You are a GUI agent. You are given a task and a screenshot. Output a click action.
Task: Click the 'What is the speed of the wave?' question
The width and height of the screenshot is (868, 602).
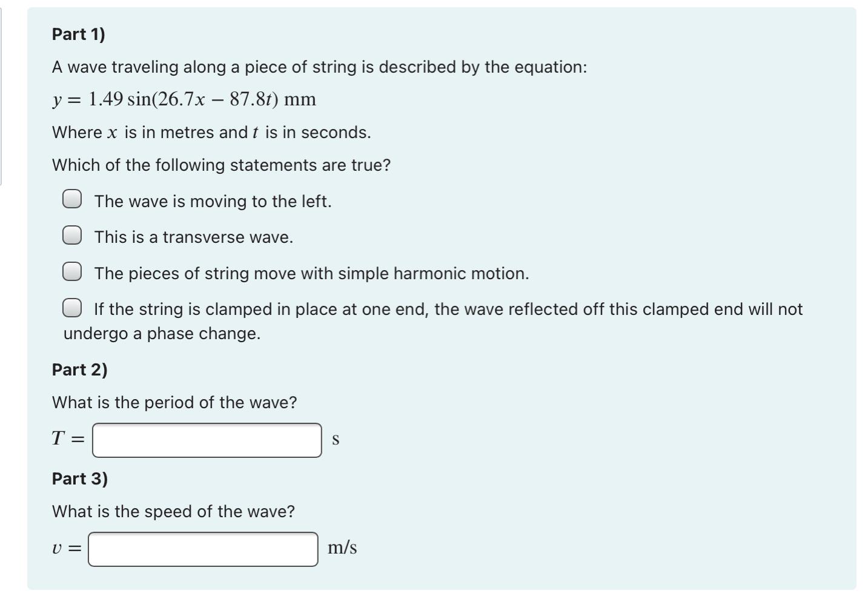(173, 511)
